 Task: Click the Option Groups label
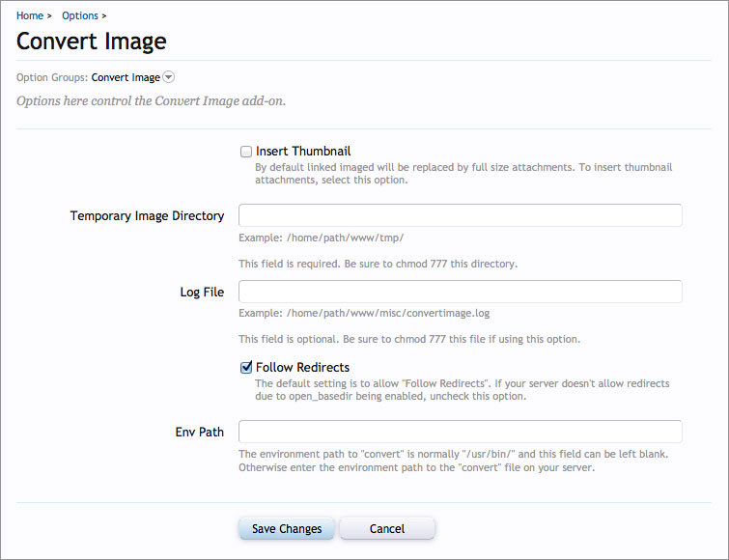[52, 77]
